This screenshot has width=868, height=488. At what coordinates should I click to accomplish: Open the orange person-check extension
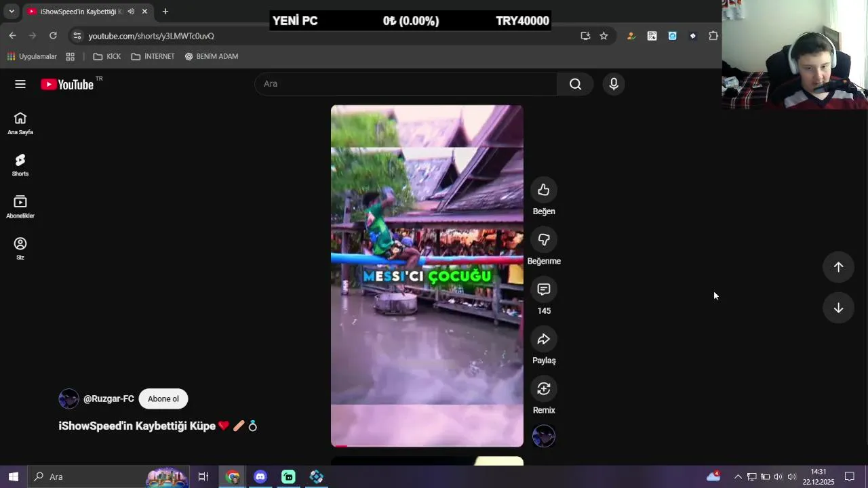click(631, 36)
